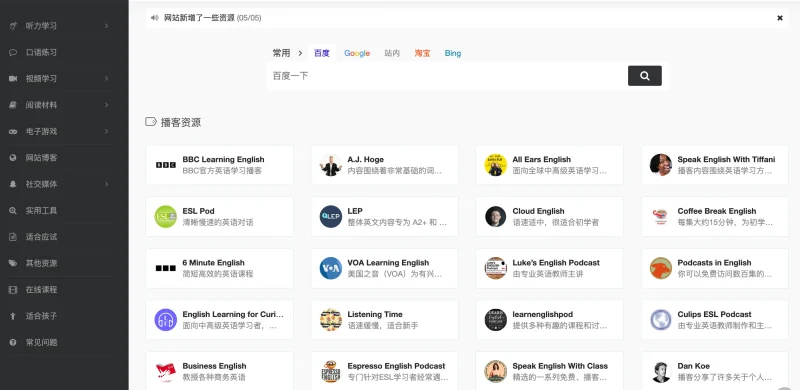
Task: Click the green ESL Pod logo
Action: pos(166,216)
